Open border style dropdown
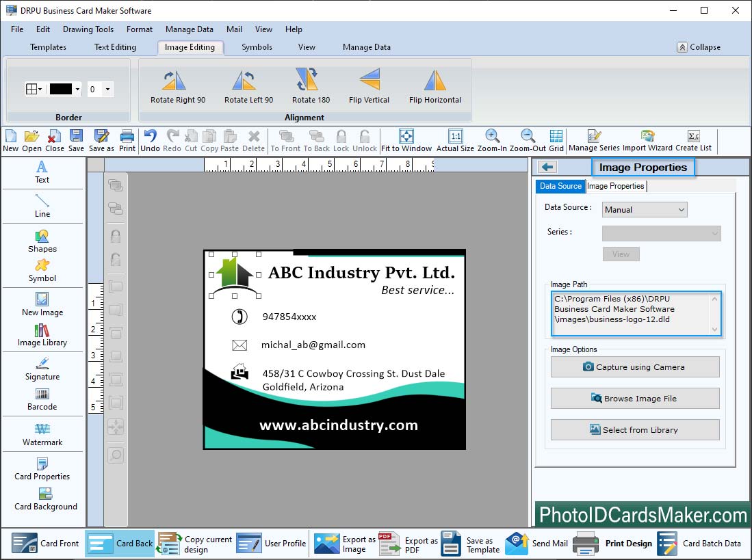The height and width of the screenshot is (560, 752). point(34,89)
